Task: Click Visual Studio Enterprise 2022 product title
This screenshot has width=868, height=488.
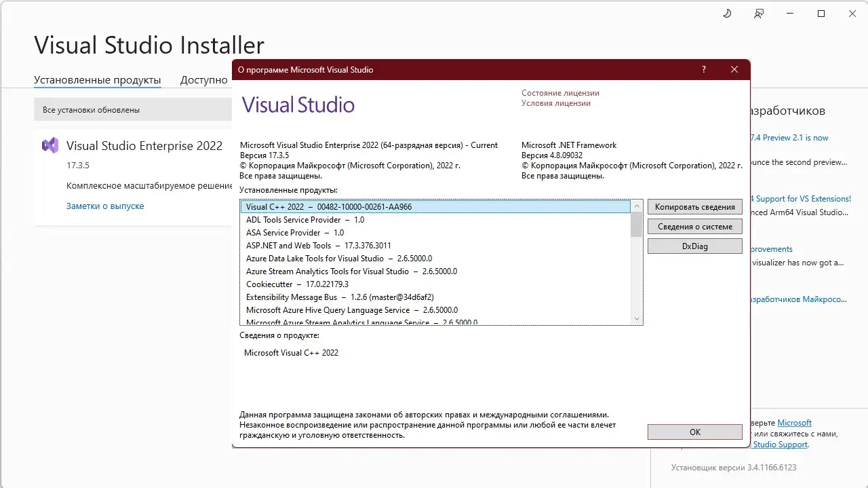Action: [144, 146]
